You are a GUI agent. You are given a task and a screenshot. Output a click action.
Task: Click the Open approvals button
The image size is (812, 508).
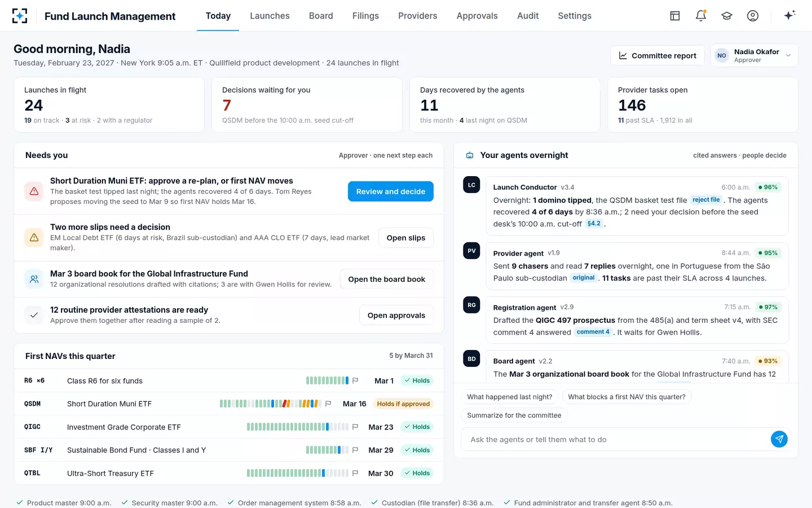396,315
